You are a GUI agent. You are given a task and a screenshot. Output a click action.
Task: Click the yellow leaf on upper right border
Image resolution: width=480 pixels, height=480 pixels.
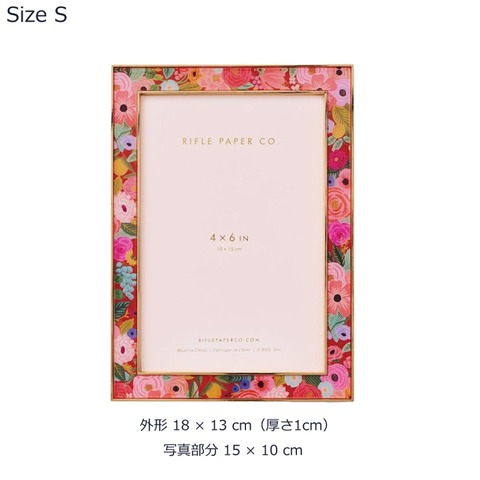point(341,115)
